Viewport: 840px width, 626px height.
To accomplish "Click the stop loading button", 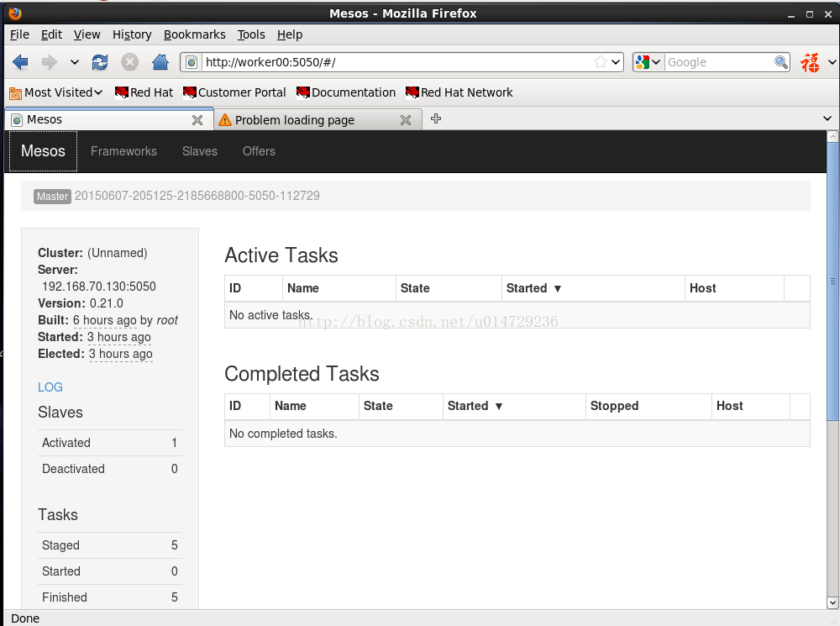I will click(129, 62).
